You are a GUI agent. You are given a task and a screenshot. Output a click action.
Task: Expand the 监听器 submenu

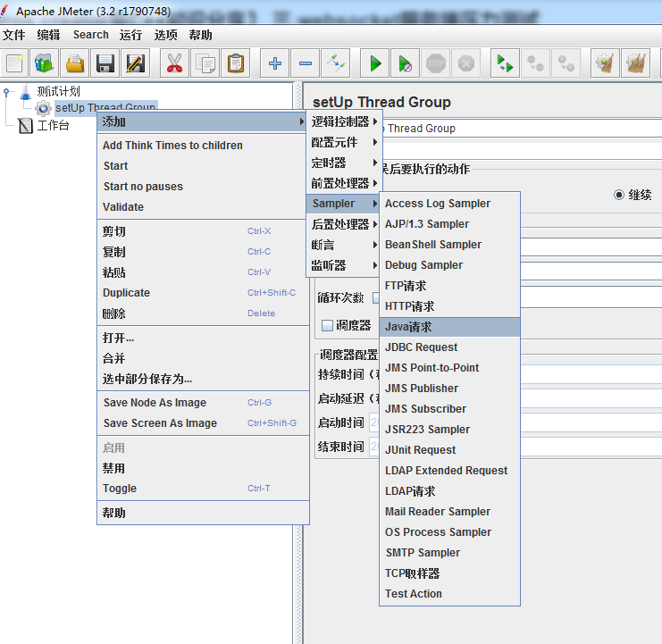click(x=344, y=265)
